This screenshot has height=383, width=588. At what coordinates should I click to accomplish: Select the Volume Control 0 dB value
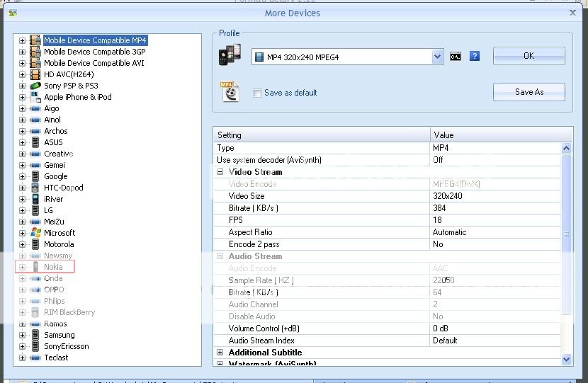pos(494,328)
